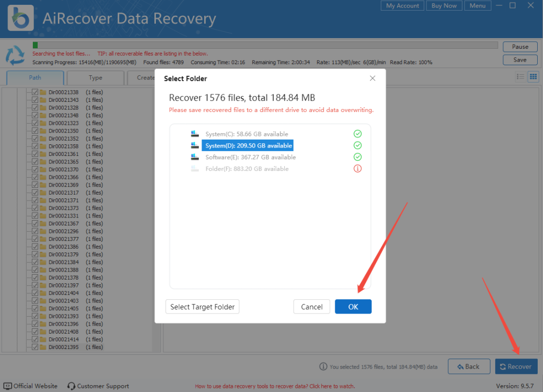
Task: Uncheck the Dir00021395 folder checkbox
Action: pyautogui.click(x=35, y=347)
